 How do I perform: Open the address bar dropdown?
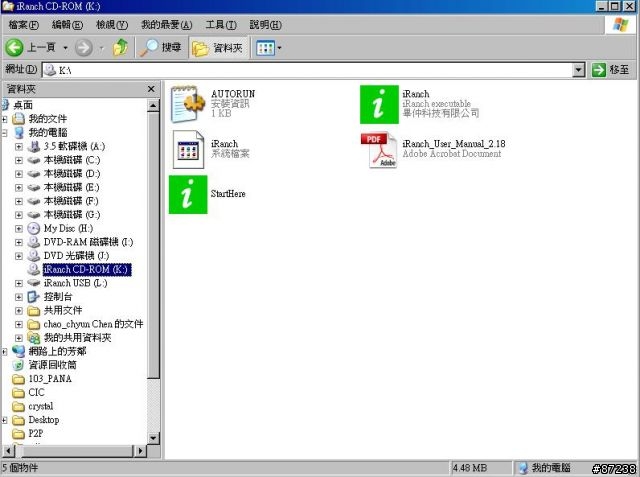(578, 70)
